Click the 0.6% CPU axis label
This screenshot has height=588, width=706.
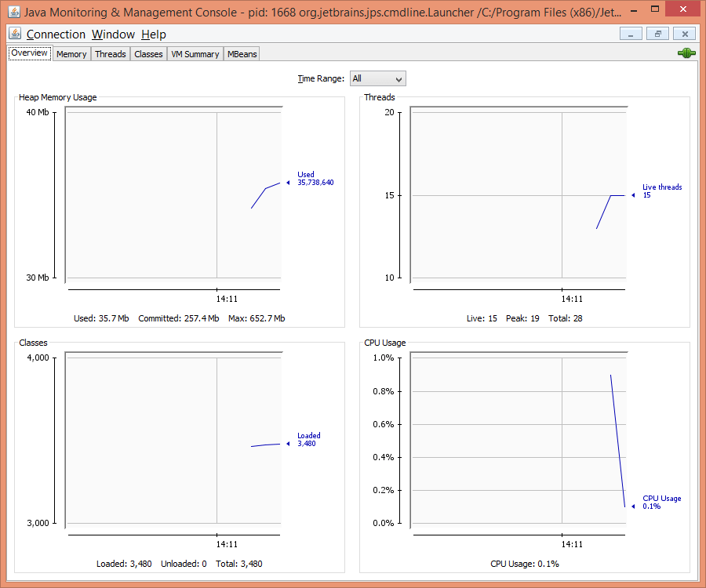(x=383, y=424)
